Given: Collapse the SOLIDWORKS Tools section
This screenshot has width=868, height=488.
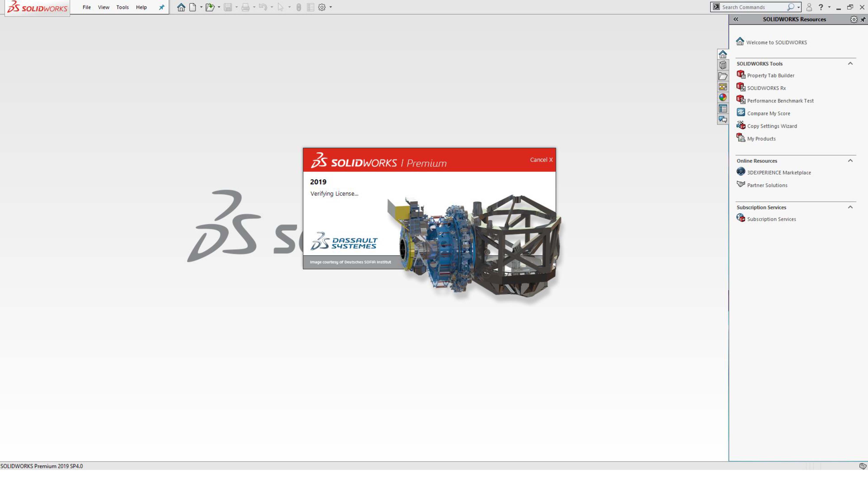Looking at the screenshot, I should pos(850,64).
